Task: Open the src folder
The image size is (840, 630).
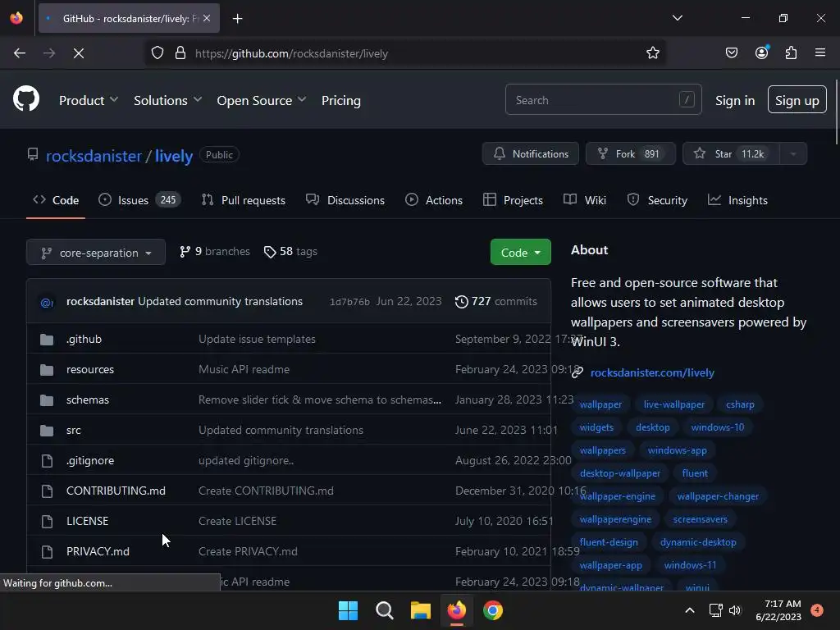Action: pos(73,430)
